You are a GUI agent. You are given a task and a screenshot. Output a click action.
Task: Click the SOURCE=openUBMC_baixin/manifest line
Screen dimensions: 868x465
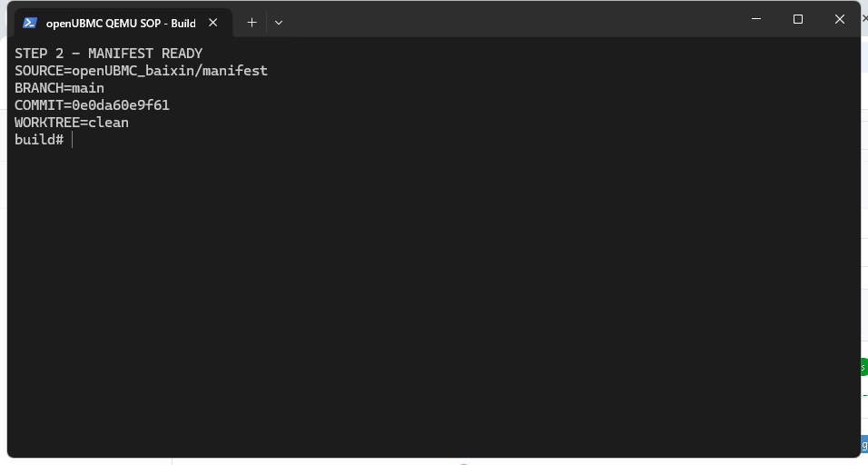141,71
